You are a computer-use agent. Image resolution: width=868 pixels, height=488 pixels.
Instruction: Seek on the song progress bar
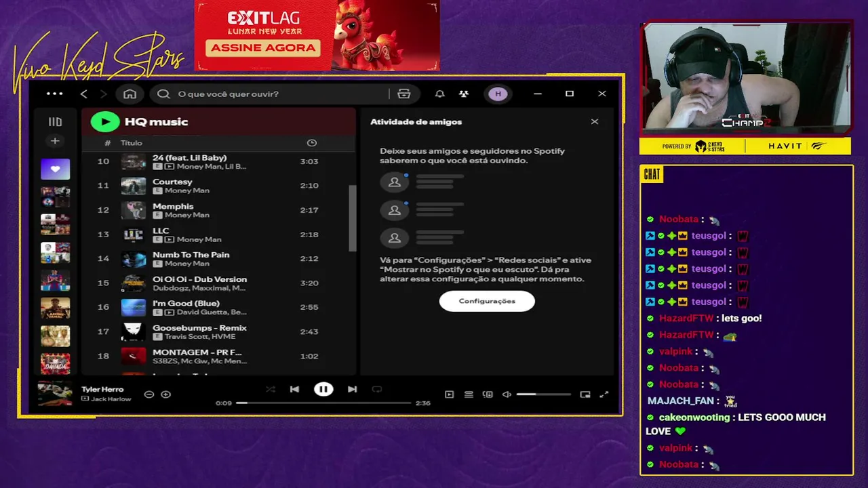click(323, 403)
